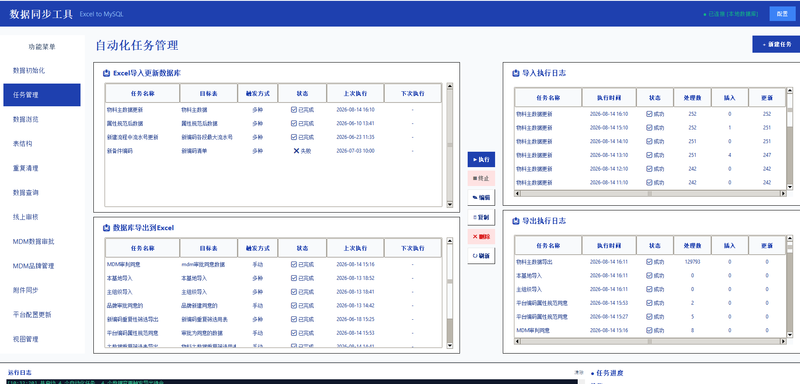Click the 数据同步工具 app title
The image size is (800, 384).
(x=41, y=14)
